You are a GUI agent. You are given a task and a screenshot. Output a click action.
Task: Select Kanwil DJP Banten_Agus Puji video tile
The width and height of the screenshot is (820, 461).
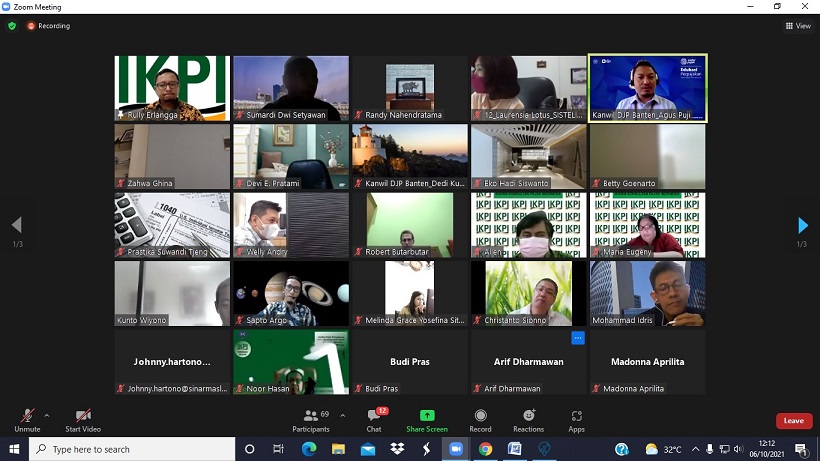[x=647, y=88]
